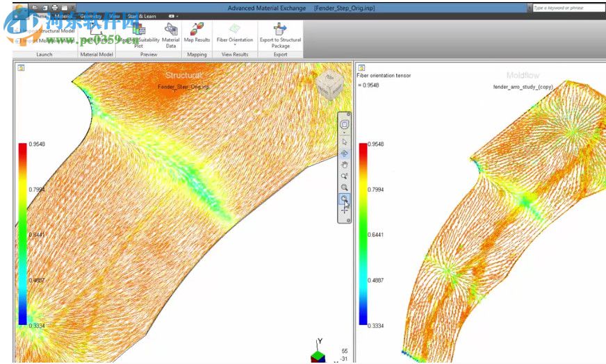The height and width of the screenshot is (364, 606).
Task: Click the 0.4887 legend value in Moldflow view
Action: coord(376,280)
